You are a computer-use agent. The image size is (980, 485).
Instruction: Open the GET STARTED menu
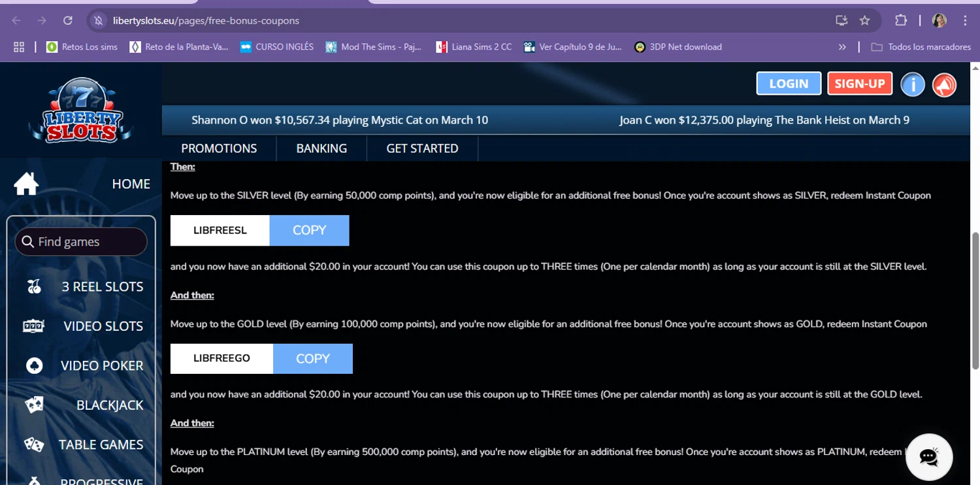(x=422, y=148)
